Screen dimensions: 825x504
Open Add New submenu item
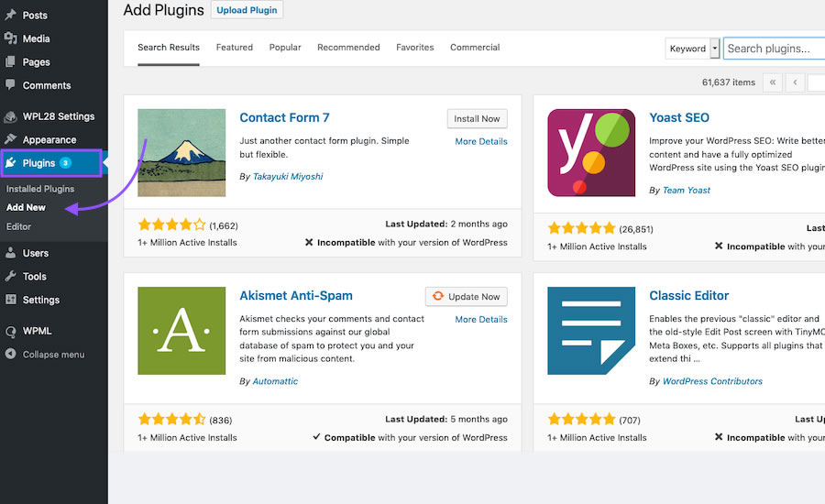[26, 207]
